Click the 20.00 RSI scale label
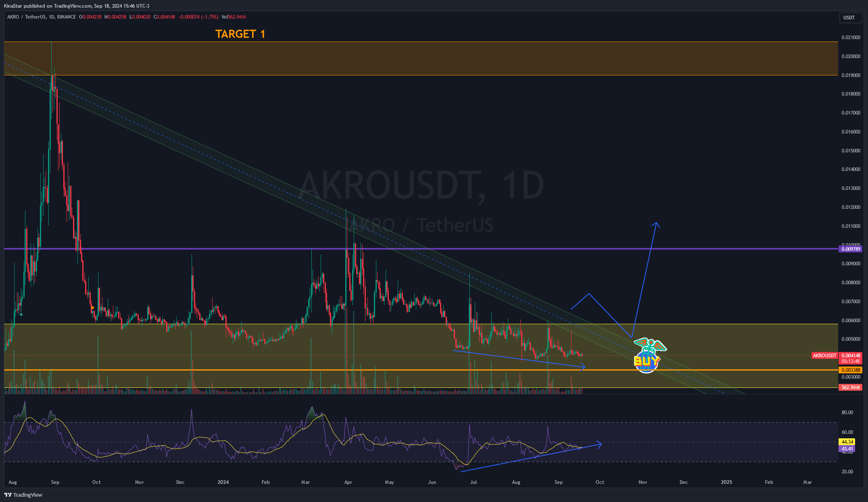This screenshot has height=502, width=868. 847,472
